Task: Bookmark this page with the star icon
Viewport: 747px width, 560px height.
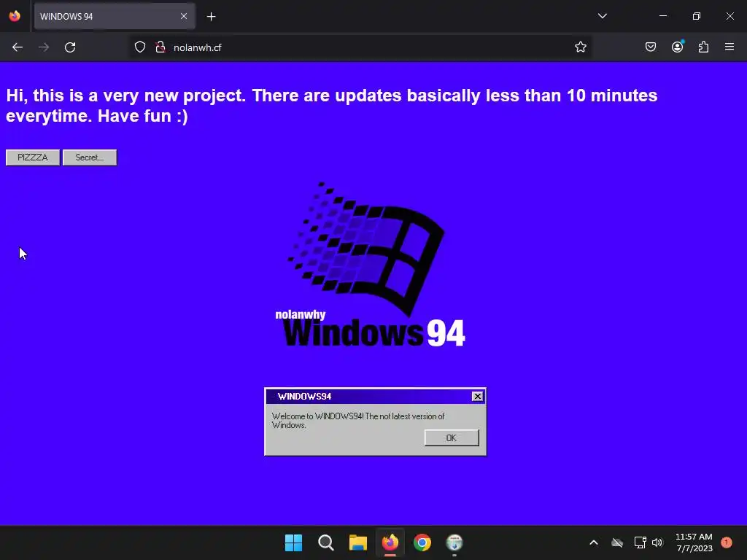Action: tap(580, 47)
